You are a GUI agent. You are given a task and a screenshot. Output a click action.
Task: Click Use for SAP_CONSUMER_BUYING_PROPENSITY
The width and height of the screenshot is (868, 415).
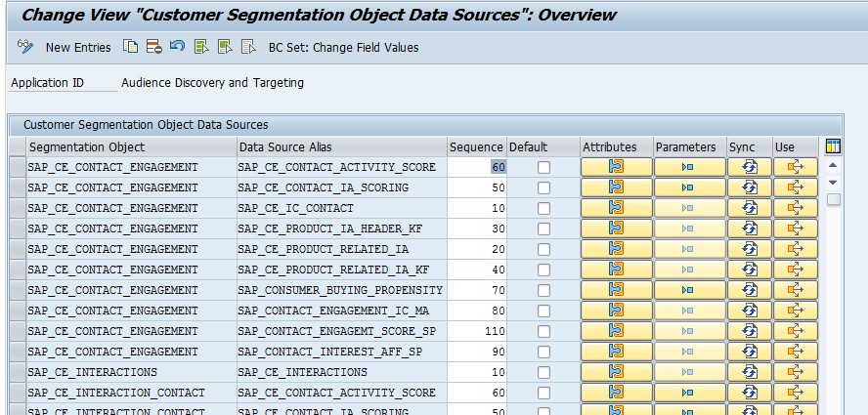coord(796,290)
